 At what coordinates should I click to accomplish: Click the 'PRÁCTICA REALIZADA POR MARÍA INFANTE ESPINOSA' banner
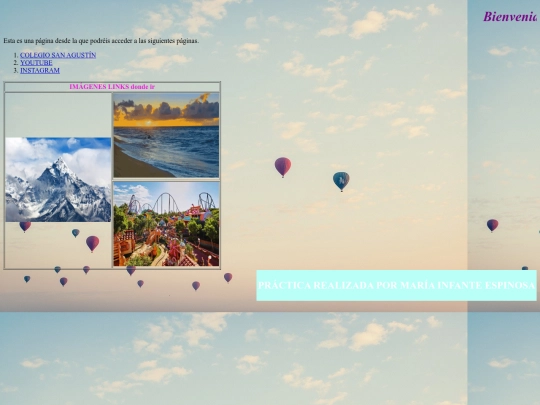point(396,285)
